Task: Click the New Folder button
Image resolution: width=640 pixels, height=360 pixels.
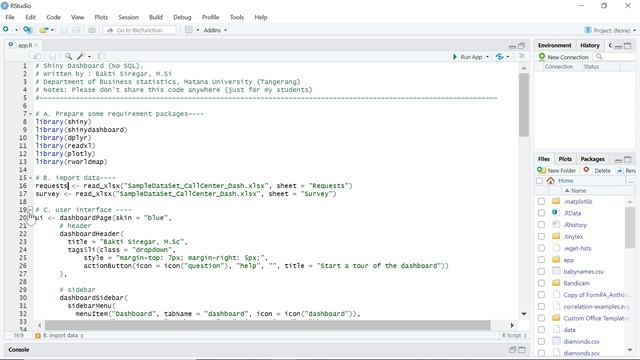Action: pyautogui.click(x=557, y=170)
